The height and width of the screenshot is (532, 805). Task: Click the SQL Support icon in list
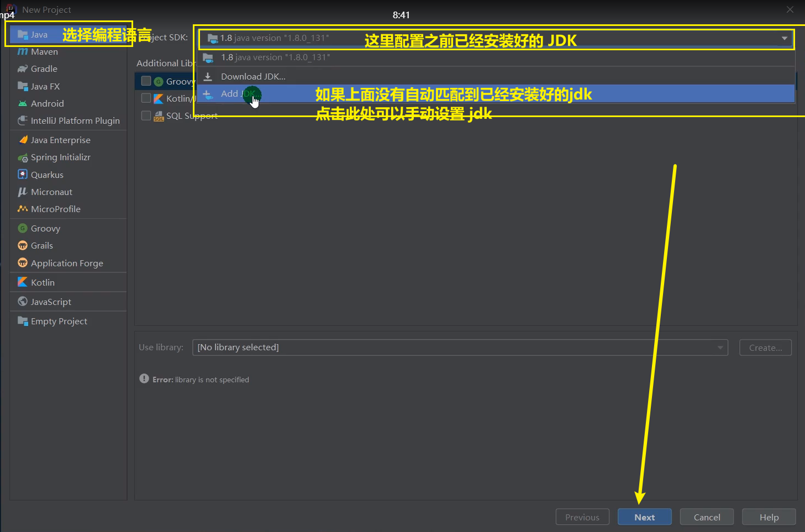(x=159, y=116)
